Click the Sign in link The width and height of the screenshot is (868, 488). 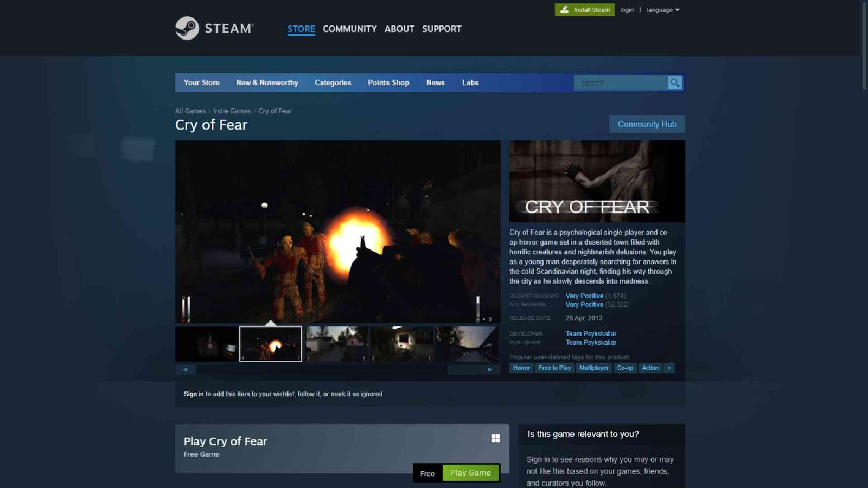(194, 394)
